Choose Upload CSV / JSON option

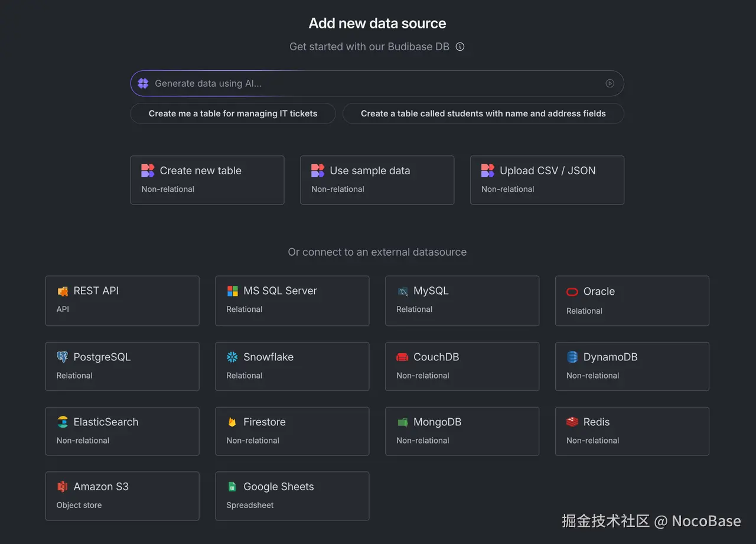(547, 180)
